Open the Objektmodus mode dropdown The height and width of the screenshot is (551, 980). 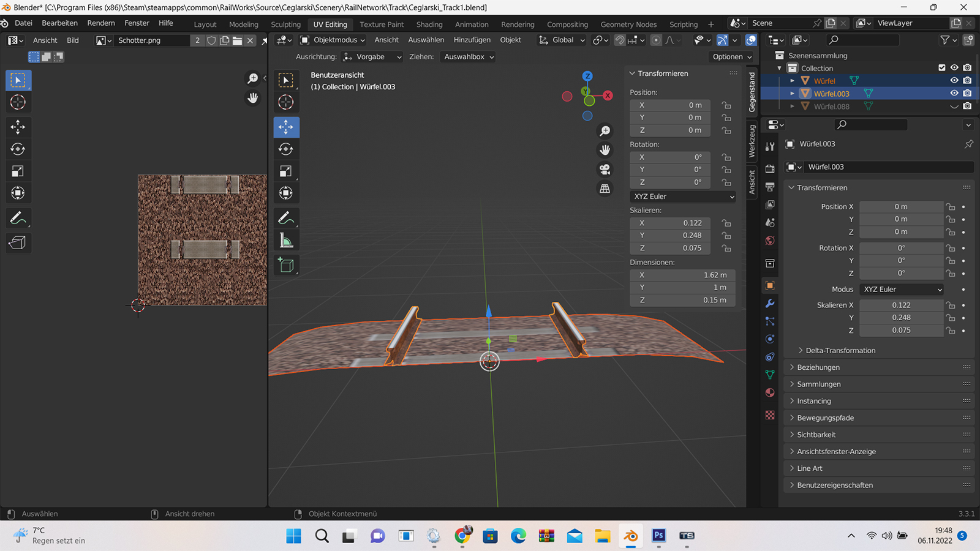coord(333,40)
